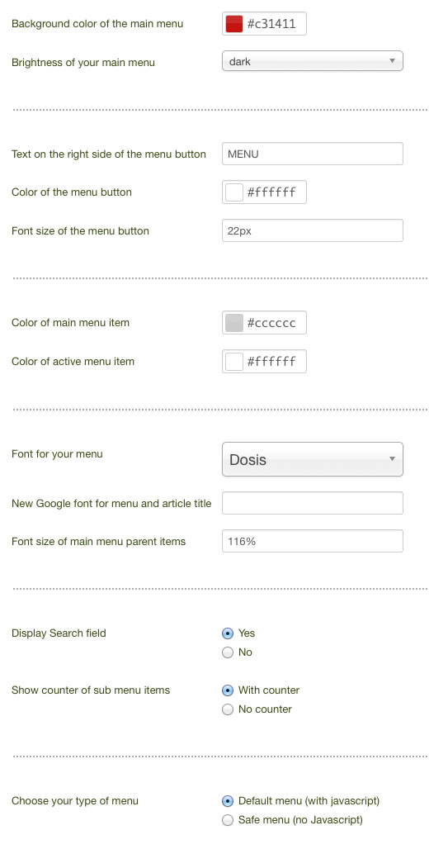
Task: Click the MENU text input field
Action: click(313, 154)
